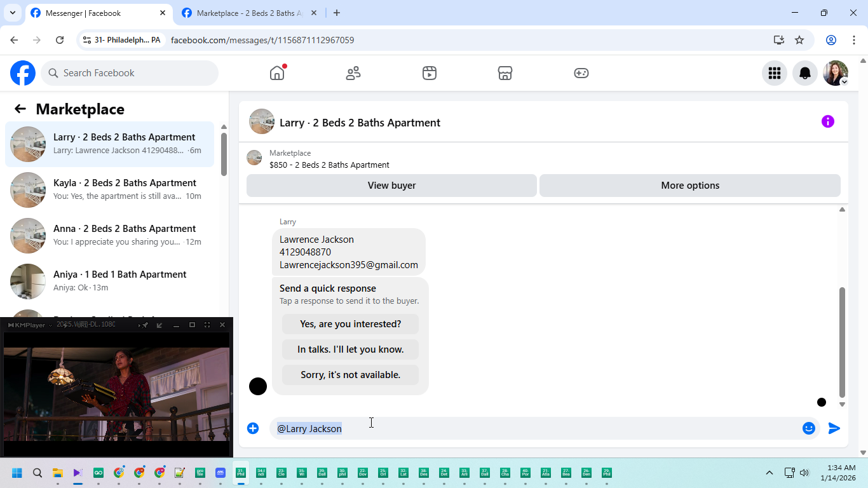Click the install app icon in address bar

tap(779, 40)
